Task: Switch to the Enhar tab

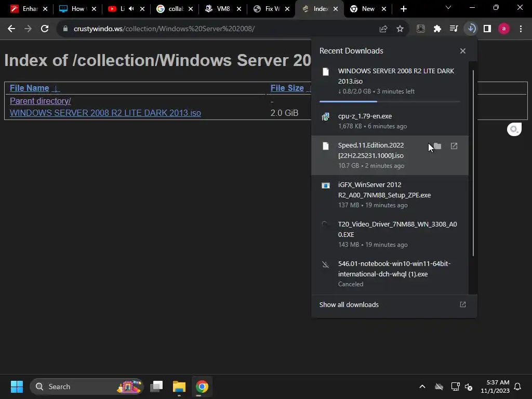Action: tap(29, 9)
